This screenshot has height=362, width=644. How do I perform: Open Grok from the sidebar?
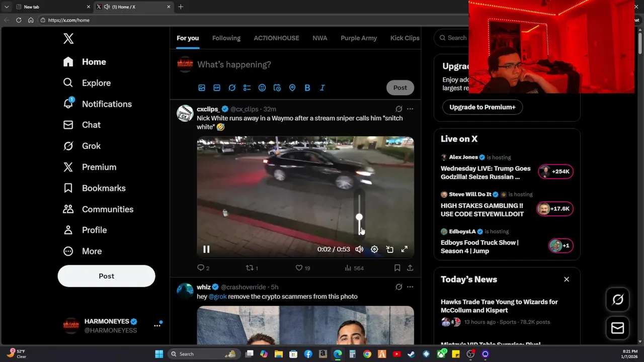pos(82,146)
